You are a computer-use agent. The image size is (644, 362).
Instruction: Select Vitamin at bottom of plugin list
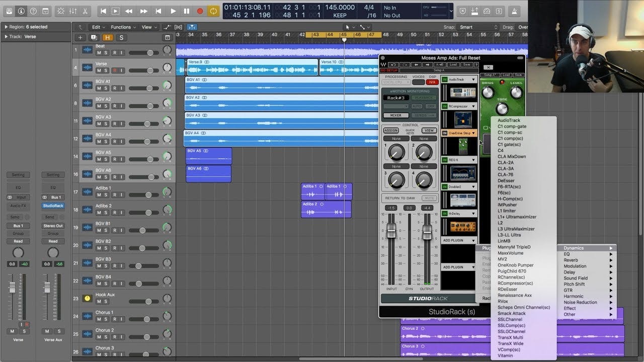tap(505, 355)
